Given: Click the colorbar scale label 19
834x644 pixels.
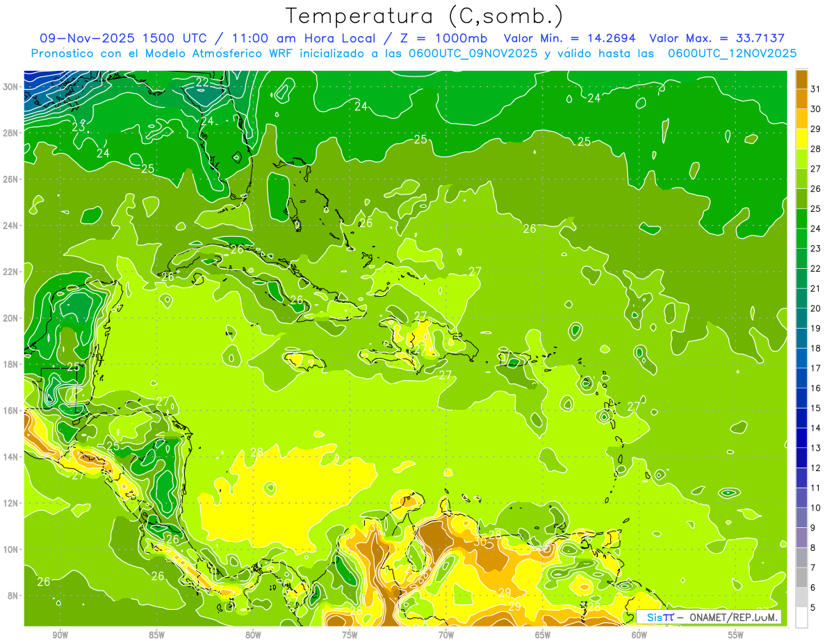Looking at the screenshot, I should (816, 329).
